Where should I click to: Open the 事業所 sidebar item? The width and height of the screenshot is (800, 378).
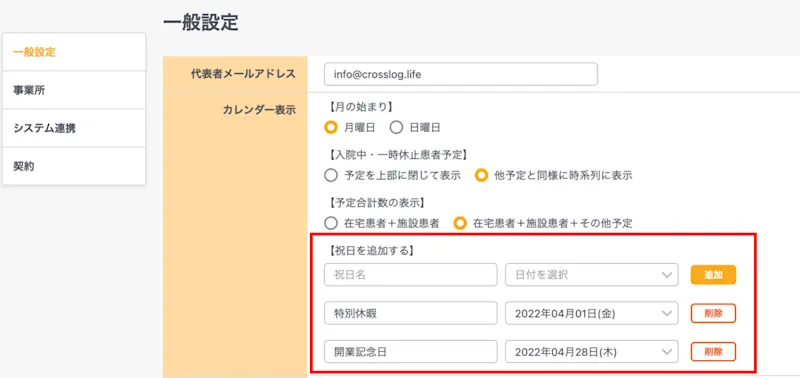pyautogui.click(x=74, y=90)
